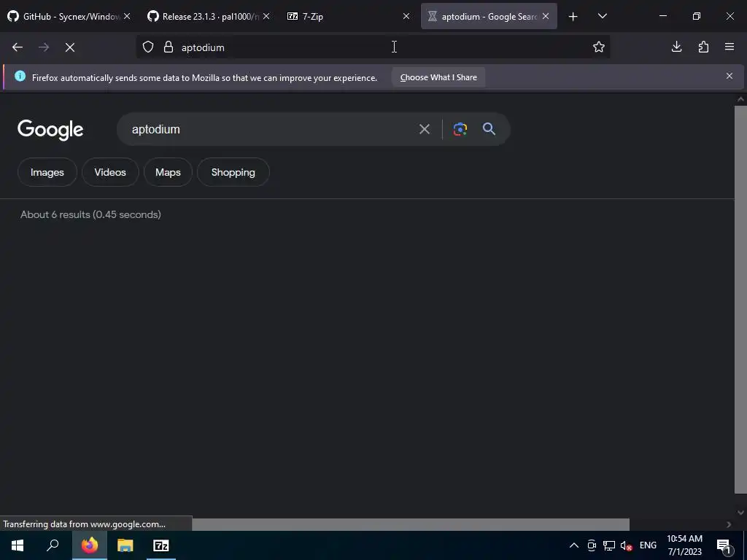Show site security padlock info
Screen dimensions: 747x560
click(169, 47)
